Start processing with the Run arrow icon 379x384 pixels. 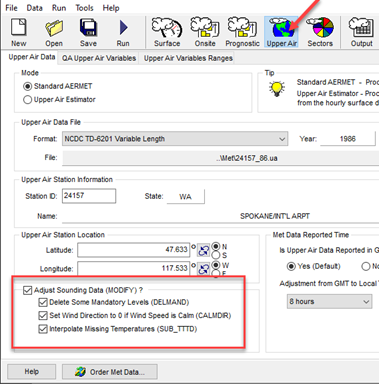123,32
